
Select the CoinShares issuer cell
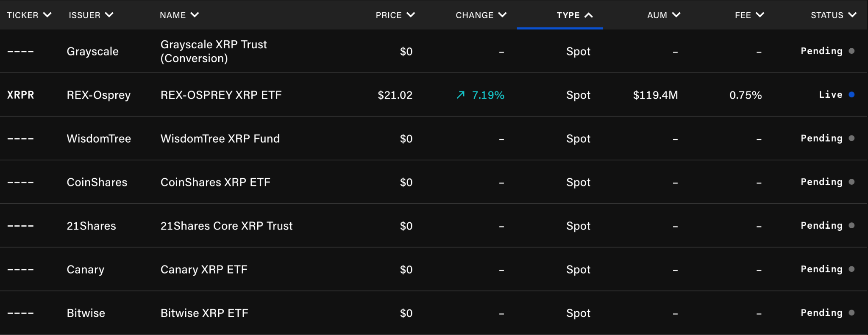coord(97,182)
